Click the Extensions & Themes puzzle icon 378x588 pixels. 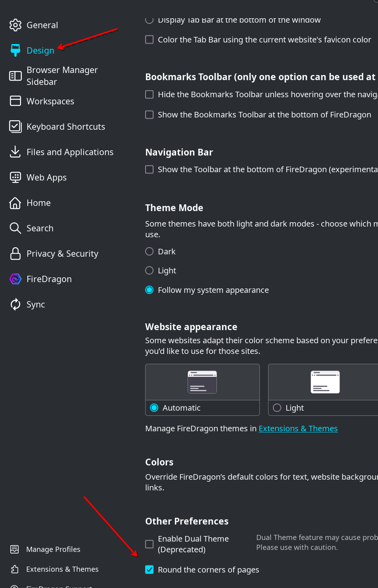[15, 569]
